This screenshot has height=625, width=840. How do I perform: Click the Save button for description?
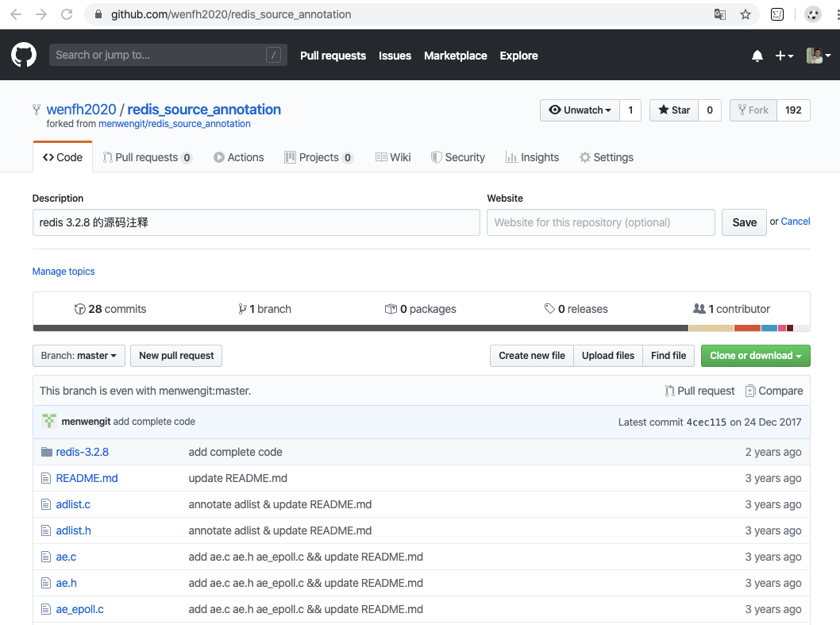pos(743,222)
